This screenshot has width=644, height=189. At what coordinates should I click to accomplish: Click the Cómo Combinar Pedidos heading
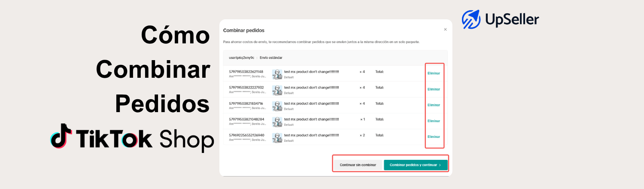pyautogui.click(x=153, y=69)
